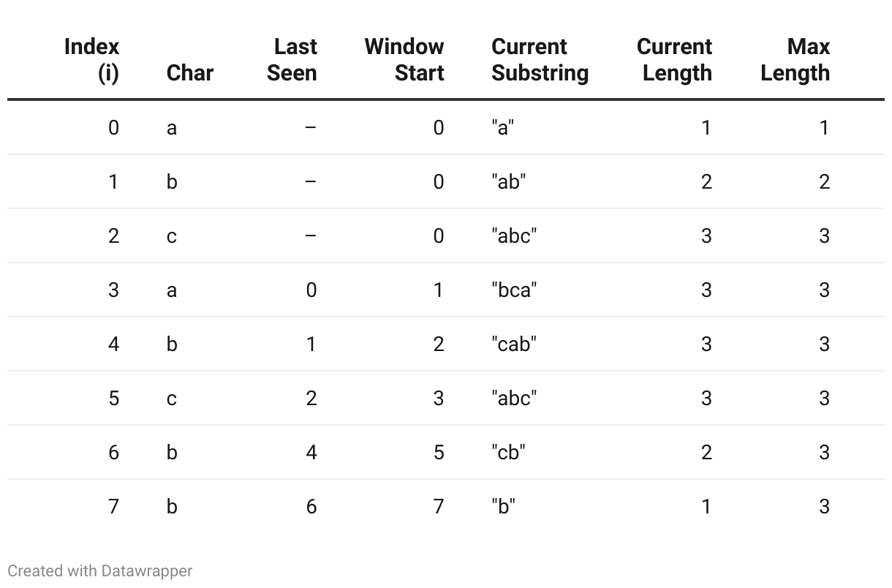Click the Char column header
892x588 pixels.
pyautogui.click(x=189, y=73)
